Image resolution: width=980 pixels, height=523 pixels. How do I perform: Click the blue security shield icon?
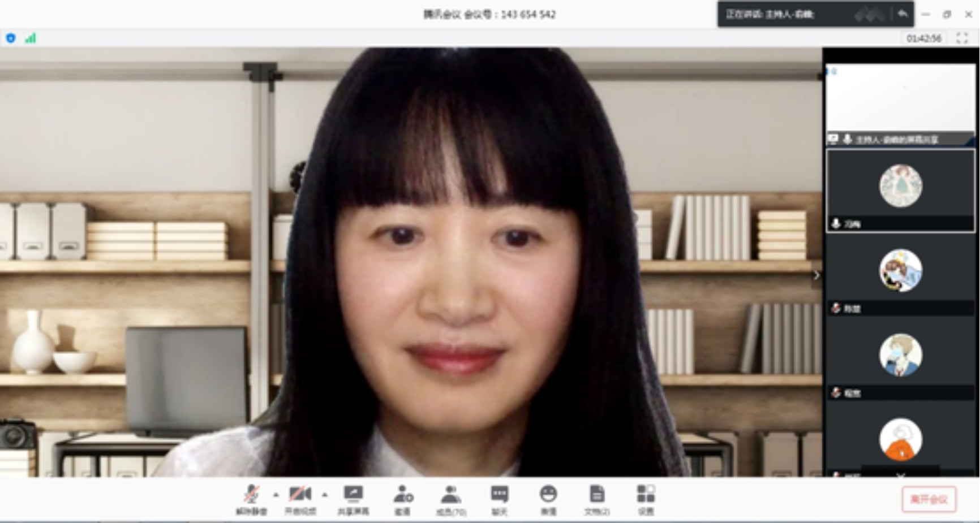[11, 38]
